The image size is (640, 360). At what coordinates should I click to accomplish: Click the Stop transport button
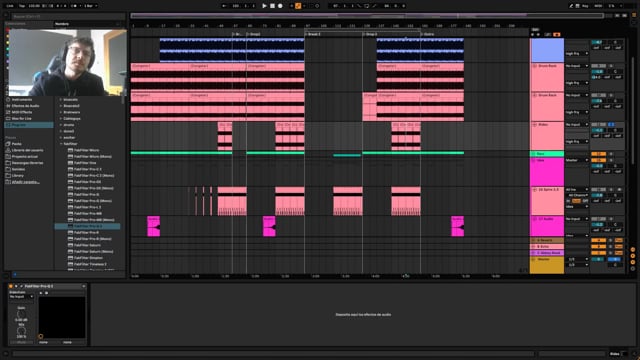[x=272, y=6]
